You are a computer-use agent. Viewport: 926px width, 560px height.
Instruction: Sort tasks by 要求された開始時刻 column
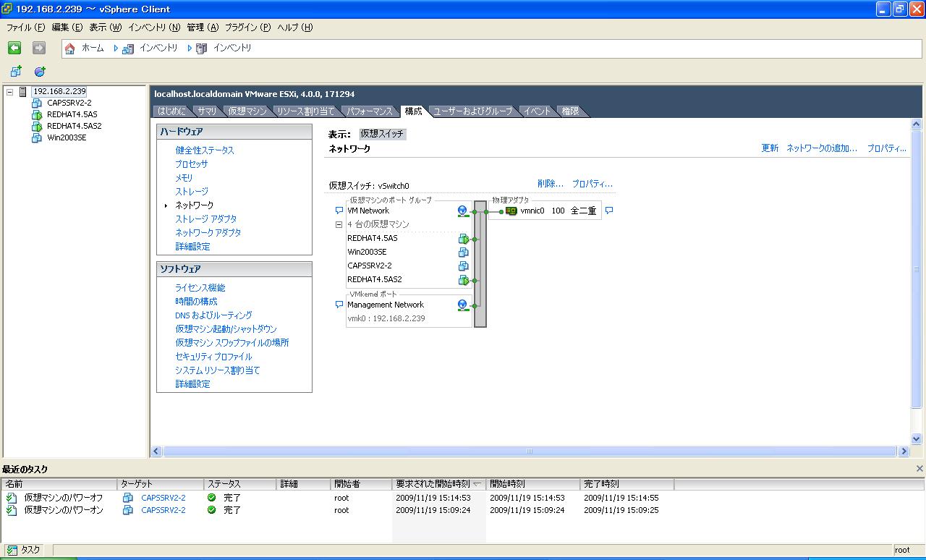coord(439,484)
